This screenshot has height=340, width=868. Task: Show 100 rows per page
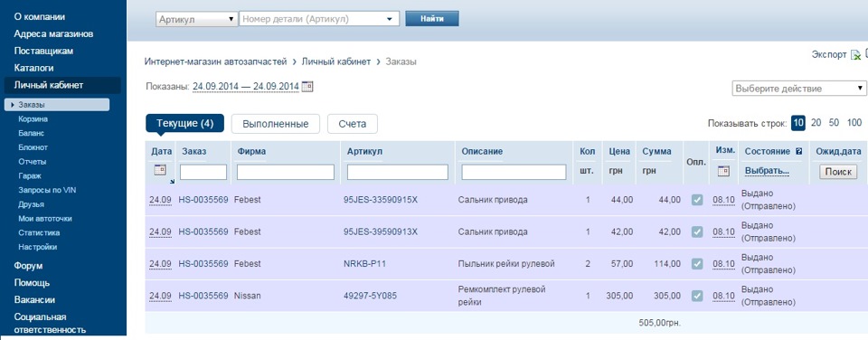coord(854,123)
